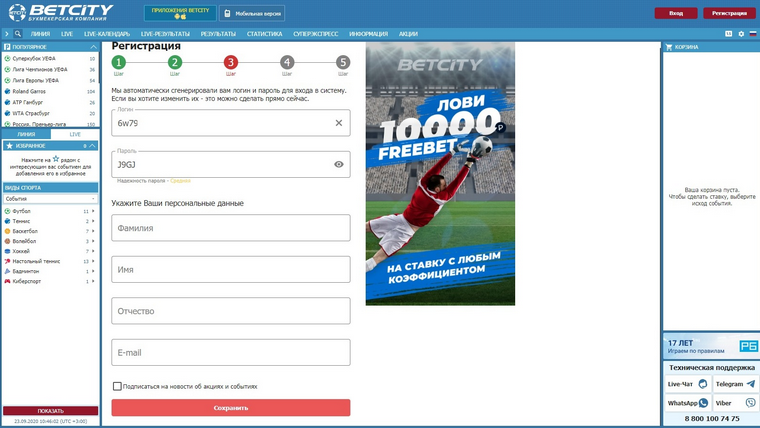Click the Настольный теннис paddle icon
The width and height of the screenshot is (760, 428).
click(x=7, y=261)
